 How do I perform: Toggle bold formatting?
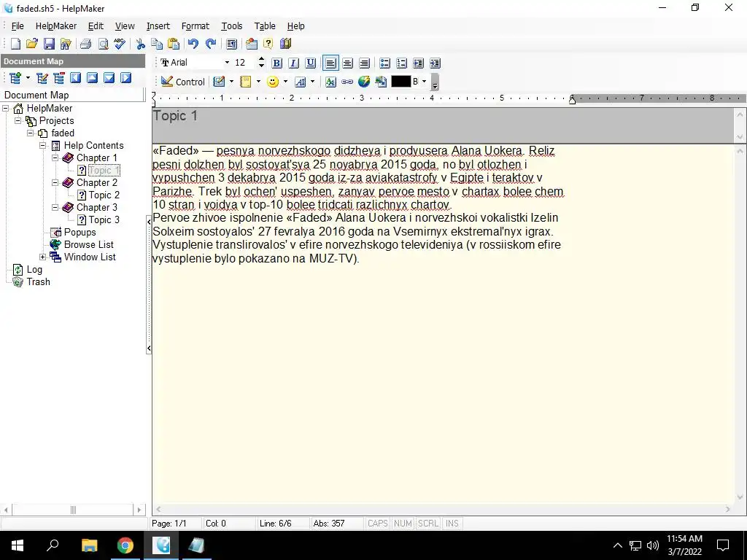pyautogui.click(x=276, y=63)
